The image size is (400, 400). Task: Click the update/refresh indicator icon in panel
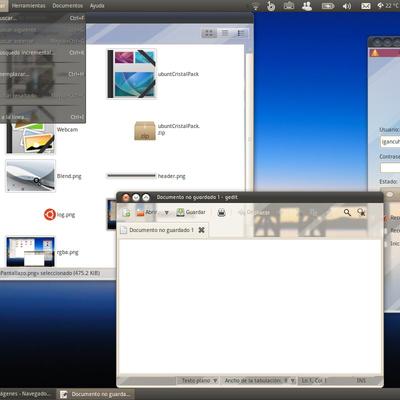tap(271, 6)
